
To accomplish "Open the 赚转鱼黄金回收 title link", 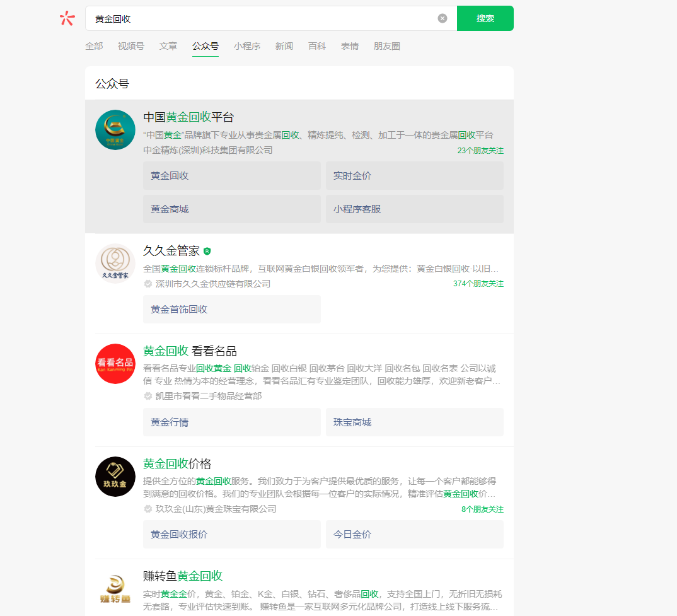I will [183, 576].
